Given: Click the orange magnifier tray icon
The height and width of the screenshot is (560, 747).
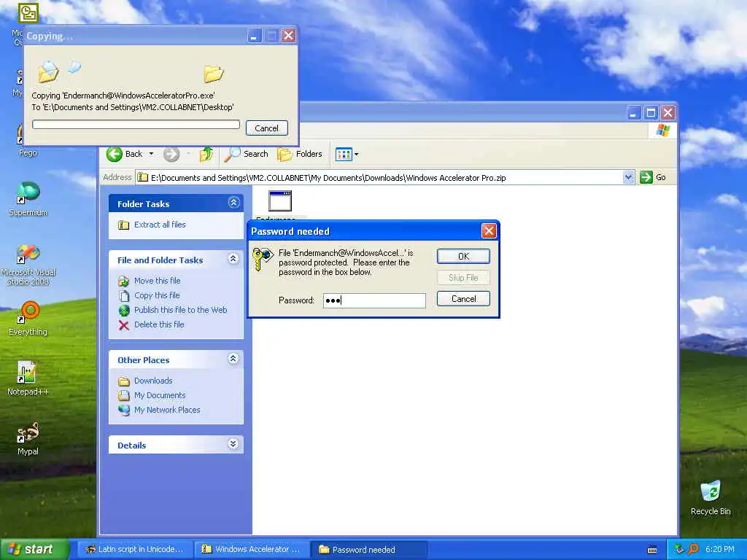Looking at the screenshot, I should 693,549.
